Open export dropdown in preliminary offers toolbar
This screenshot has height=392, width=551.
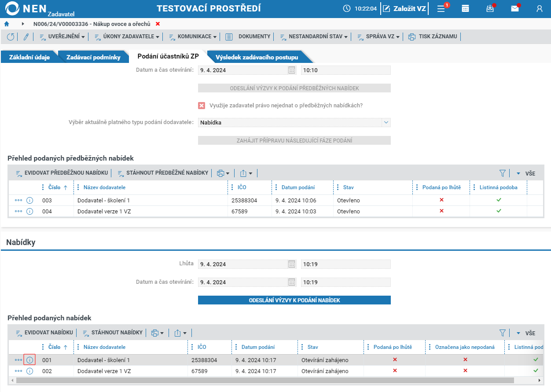246,173
